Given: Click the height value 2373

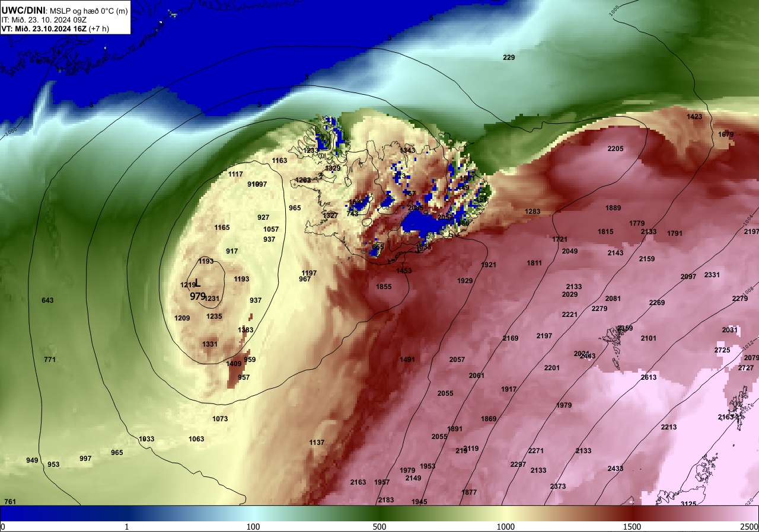Looking at the screenshot, I should point(558,486).
